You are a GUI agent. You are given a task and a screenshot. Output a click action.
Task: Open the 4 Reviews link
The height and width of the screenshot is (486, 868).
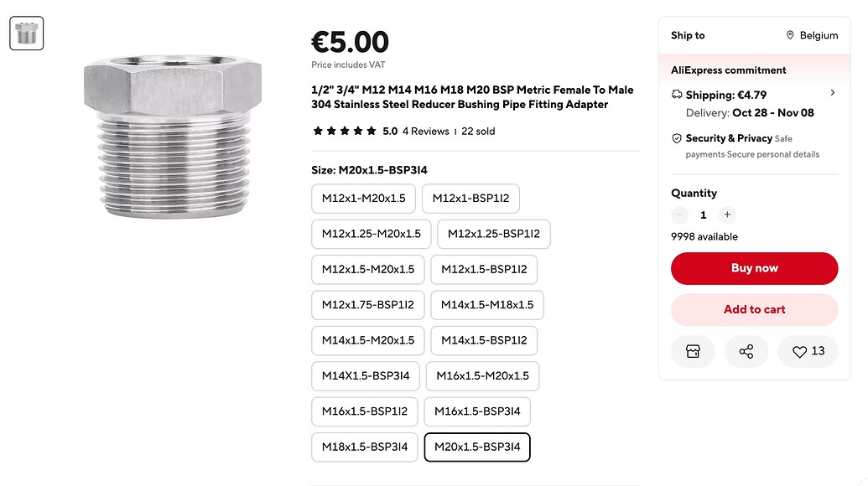425,132
